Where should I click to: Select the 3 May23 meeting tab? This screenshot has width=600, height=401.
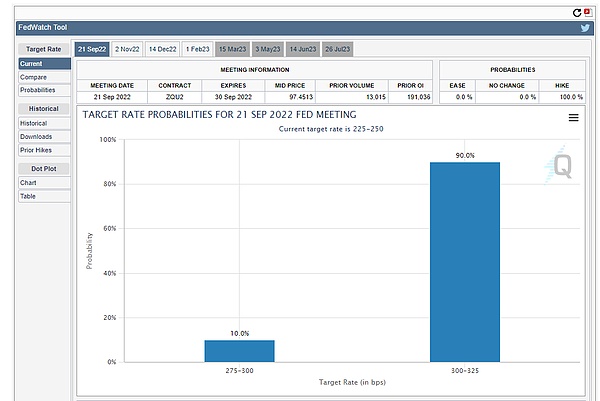point(268,49)
